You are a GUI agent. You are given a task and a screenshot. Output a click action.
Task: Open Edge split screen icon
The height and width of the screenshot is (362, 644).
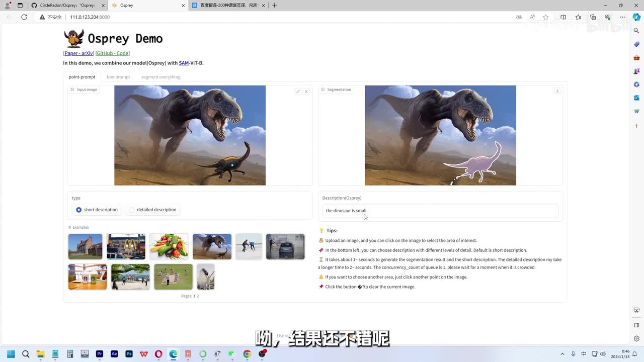(x=563, y=17)
